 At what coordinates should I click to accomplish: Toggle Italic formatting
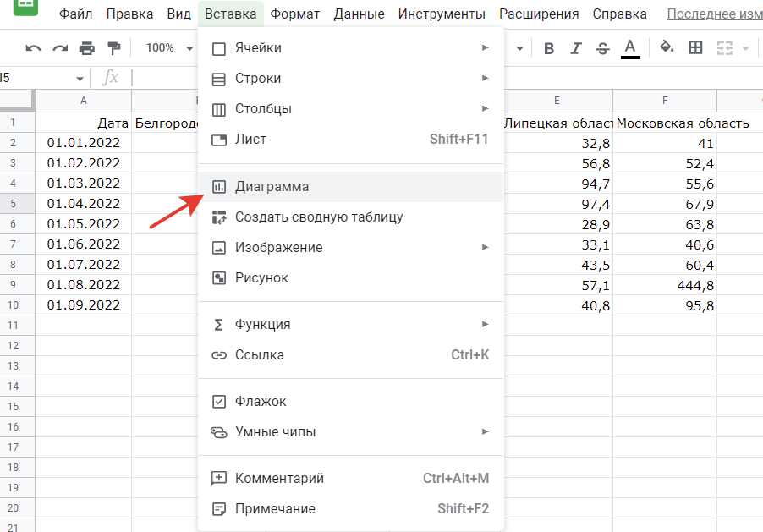click(575, 48)
